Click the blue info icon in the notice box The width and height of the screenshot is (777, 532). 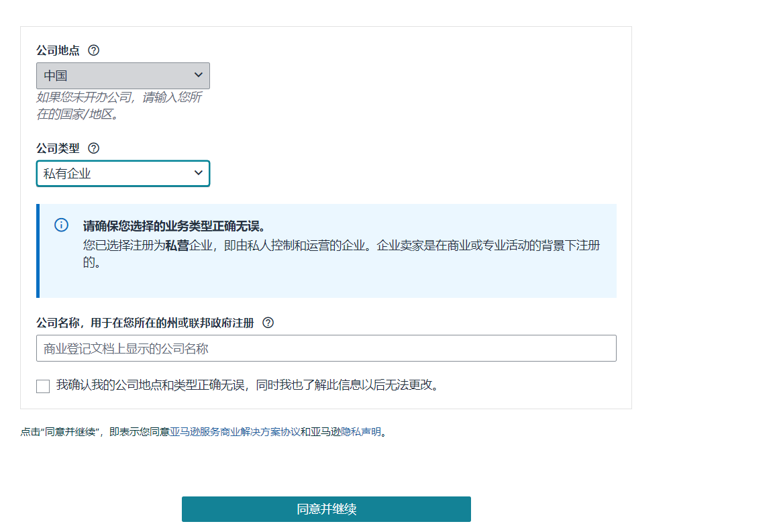tap(61, 225)
